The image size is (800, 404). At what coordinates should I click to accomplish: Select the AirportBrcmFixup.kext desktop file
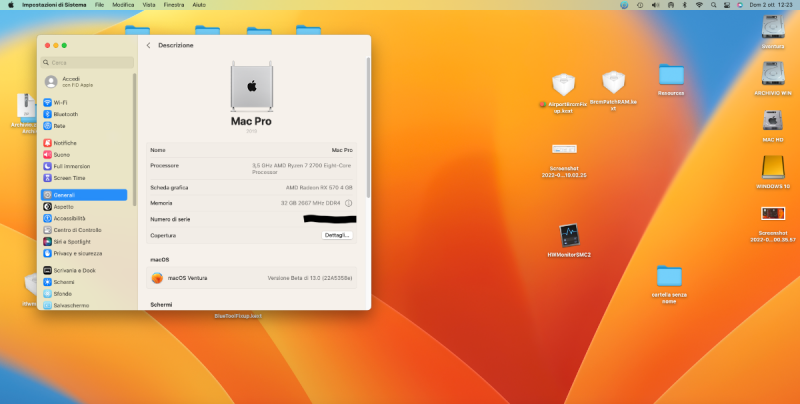click(563, 85)
